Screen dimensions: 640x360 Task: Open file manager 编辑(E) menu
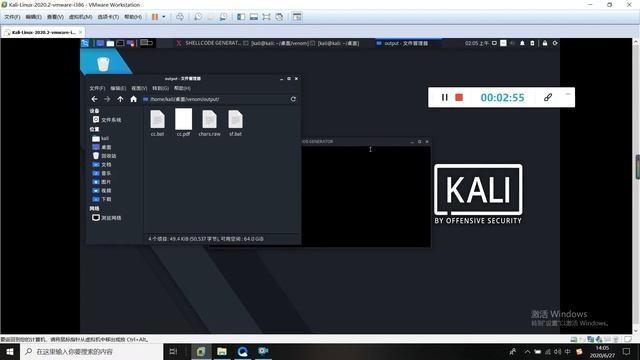point(118,88)
